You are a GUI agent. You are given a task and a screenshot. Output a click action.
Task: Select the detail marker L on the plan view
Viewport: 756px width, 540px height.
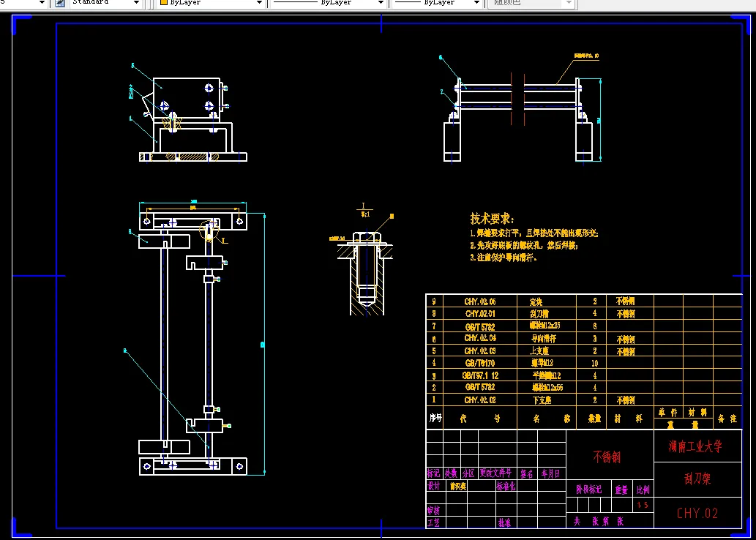click(x=225, y=240)
